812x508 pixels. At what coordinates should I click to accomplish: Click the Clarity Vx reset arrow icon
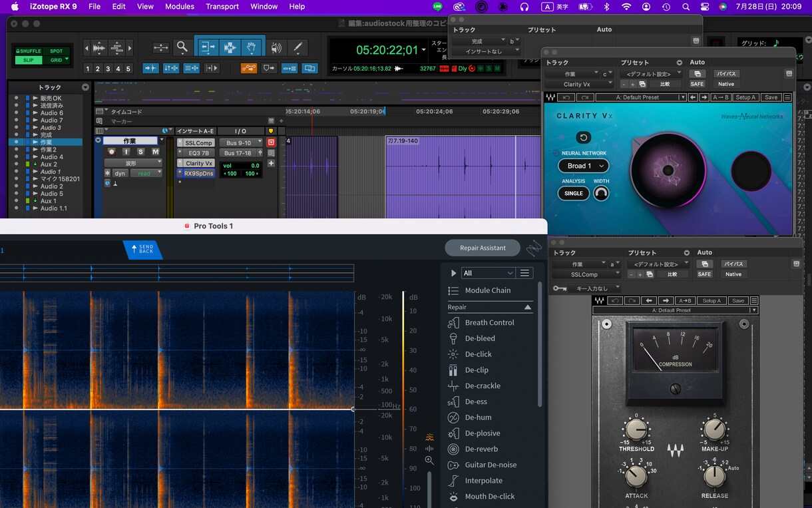584,138
